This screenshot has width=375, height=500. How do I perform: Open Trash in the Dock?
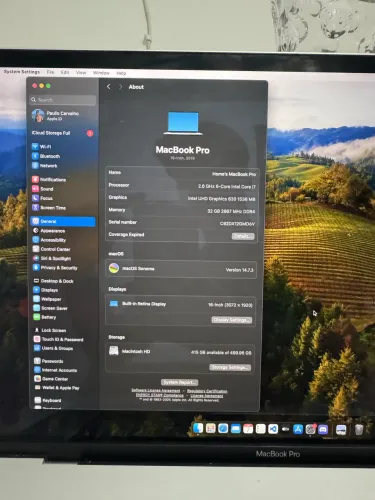(x=359, y=430)
